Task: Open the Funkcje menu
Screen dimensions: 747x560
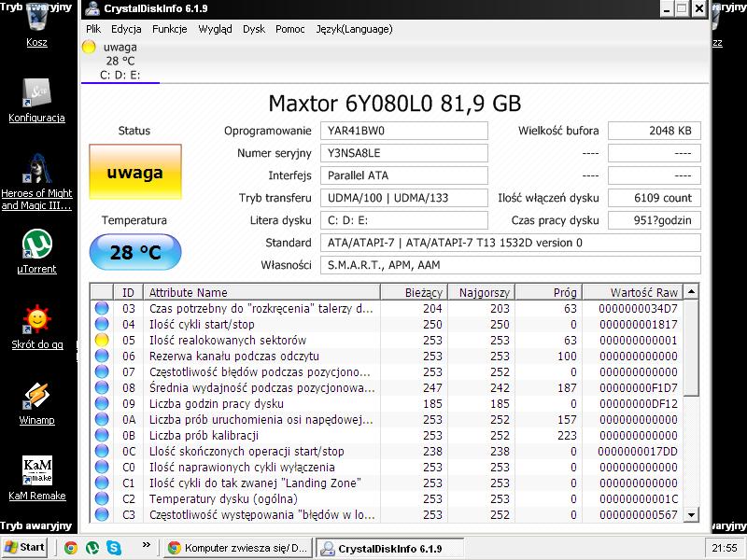Action: coord(170,29)
